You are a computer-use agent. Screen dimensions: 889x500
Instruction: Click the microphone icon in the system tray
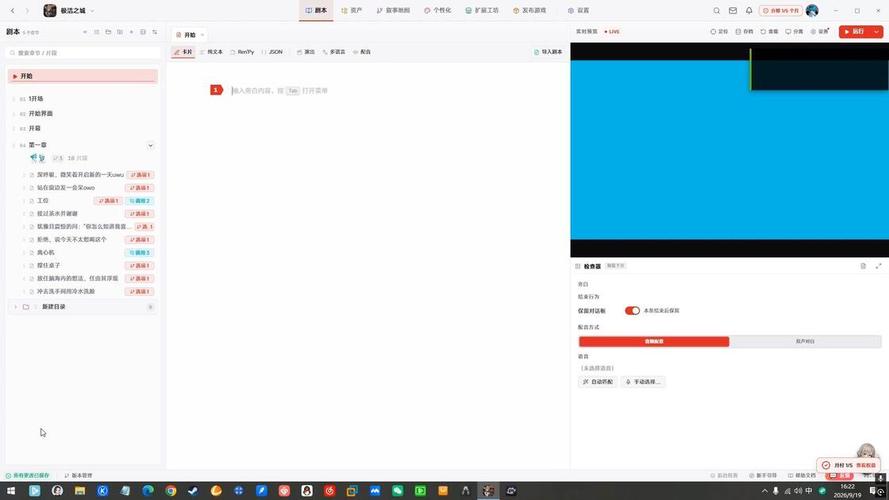(x=776, y=491)
